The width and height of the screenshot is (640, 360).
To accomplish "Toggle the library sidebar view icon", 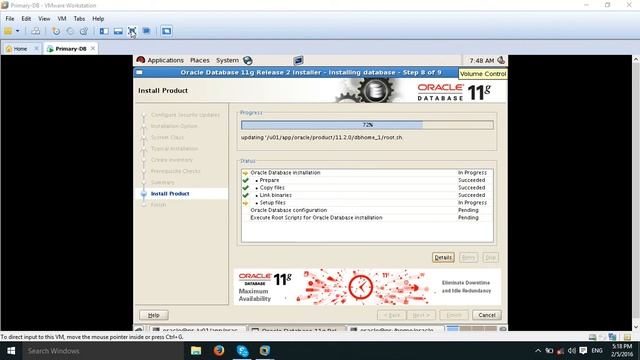I will 104,31.
